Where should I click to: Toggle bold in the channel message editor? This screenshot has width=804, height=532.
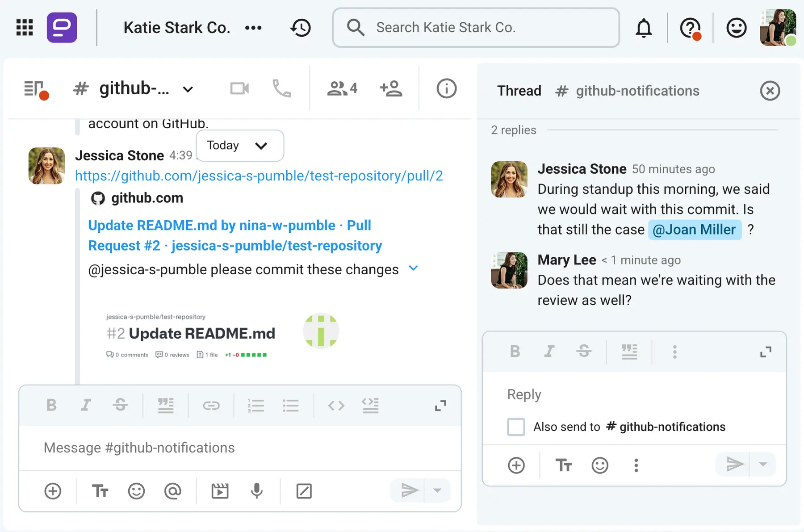51,405
